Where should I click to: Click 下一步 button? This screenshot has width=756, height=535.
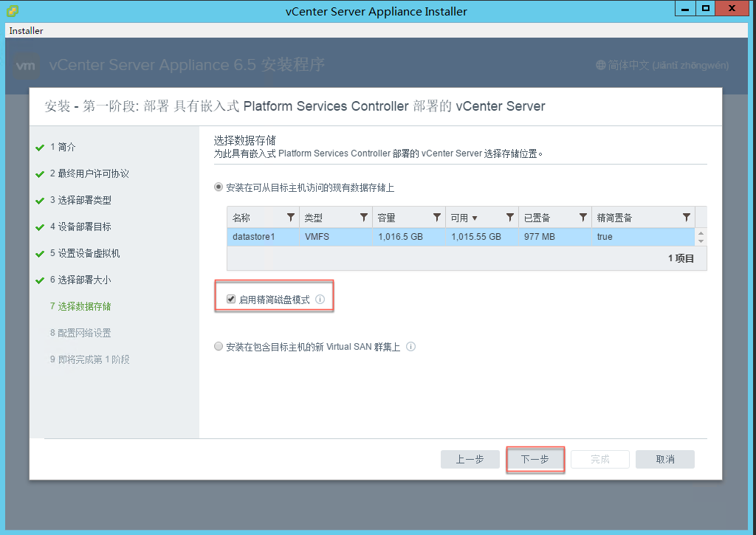tap(535, 459)
